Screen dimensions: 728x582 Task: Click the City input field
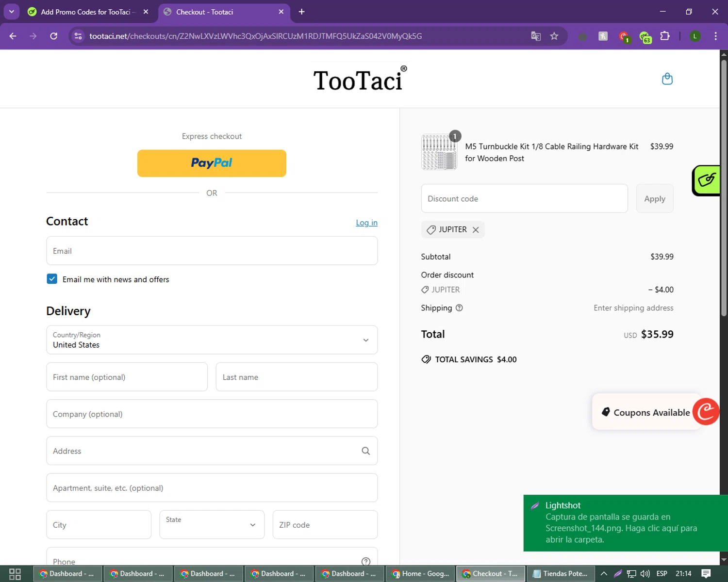tap(99, 524)
